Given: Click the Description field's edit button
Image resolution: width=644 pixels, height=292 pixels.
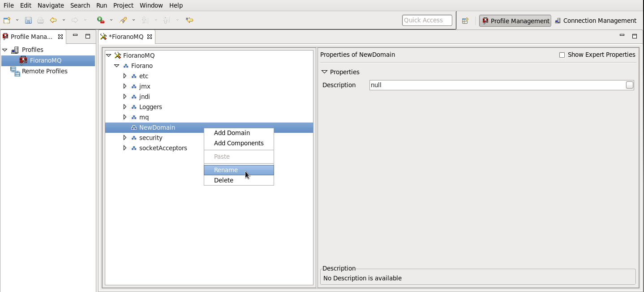Looking at the screenshot, I should tap(630, 85).
